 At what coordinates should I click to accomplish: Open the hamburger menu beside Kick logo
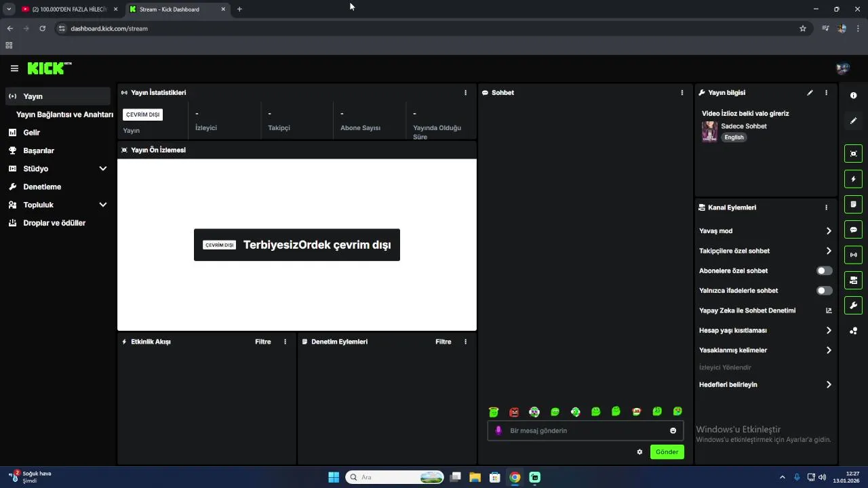(x=14, y=68)
